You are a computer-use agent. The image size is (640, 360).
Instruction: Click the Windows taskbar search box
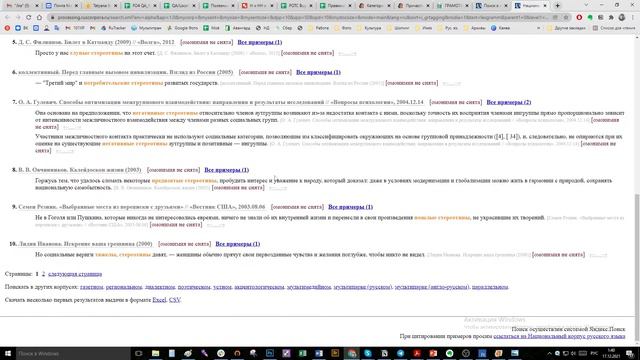click(x=73, y=353)
